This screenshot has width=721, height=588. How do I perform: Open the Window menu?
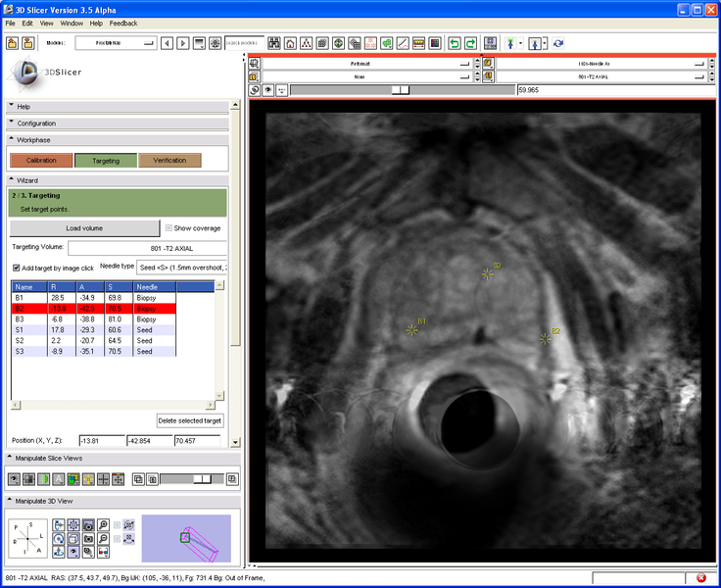[x=72, y=23]
